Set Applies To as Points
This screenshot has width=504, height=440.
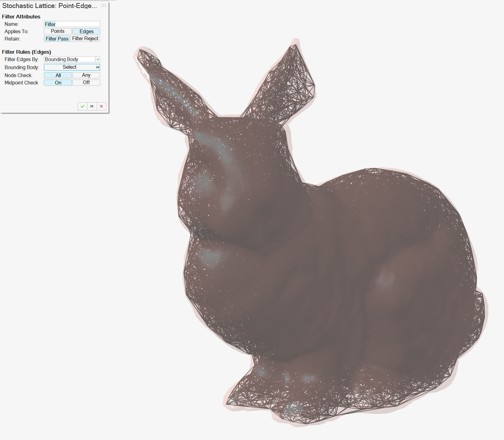(x=58, y=31)
